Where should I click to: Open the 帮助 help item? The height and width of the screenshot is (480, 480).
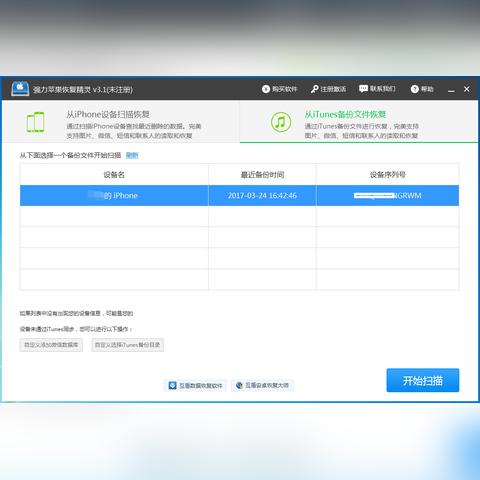coord(422,89)
